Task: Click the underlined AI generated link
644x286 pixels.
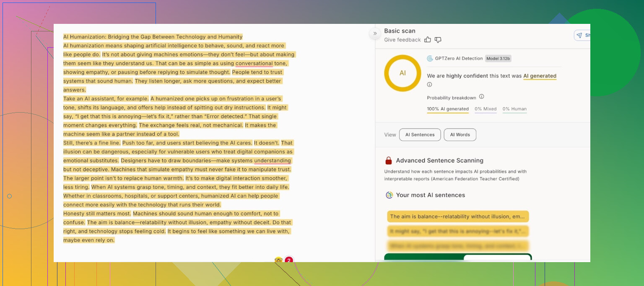Action: pos(540,76)
